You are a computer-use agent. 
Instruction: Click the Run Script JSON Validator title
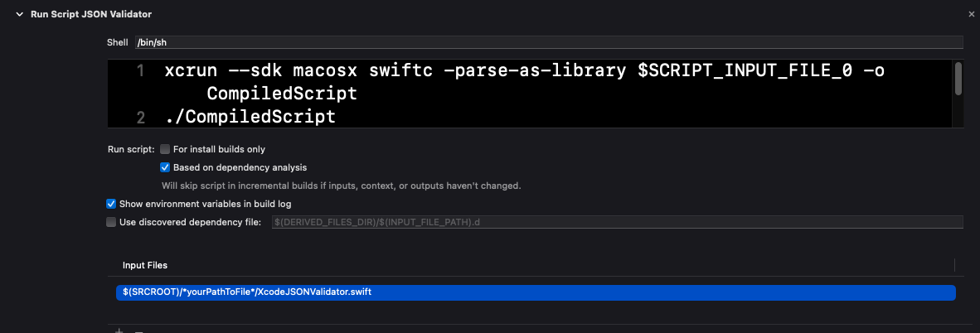[91, 14]
